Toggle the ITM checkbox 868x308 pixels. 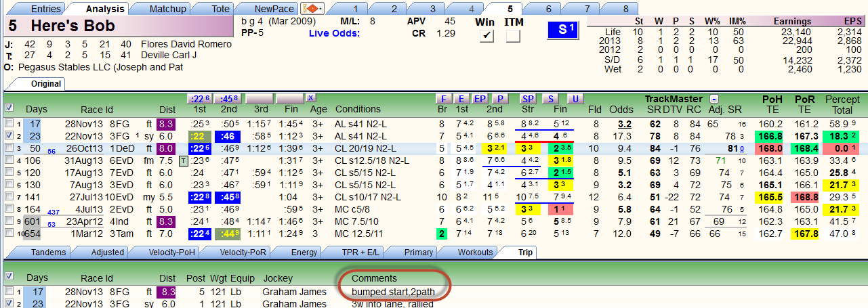click(513, 37)
